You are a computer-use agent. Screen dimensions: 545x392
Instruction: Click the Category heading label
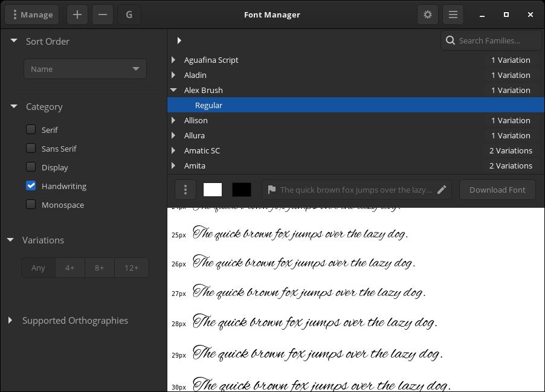pos(44,107)
